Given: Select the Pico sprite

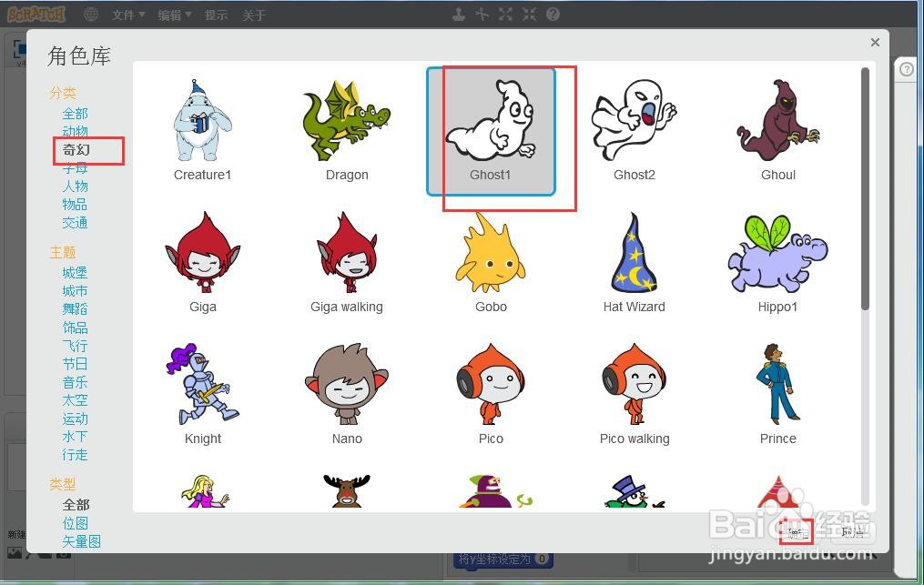Looking at the screenshot, I should point(491,394).
